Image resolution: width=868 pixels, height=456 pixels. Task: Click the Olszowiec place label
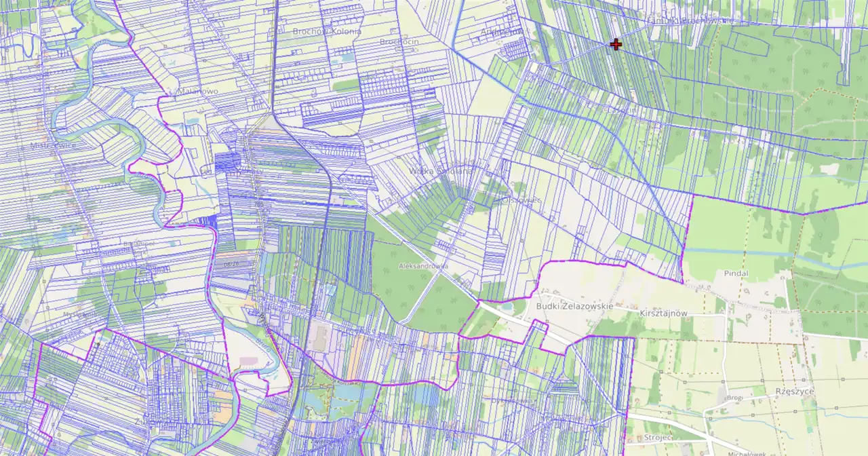click(520, 200)
